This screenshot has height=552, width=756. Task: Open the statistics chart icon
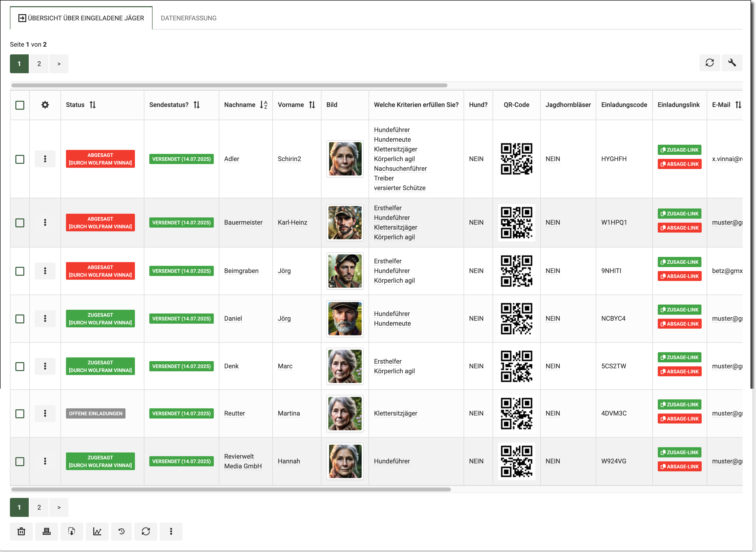(97, 531)
